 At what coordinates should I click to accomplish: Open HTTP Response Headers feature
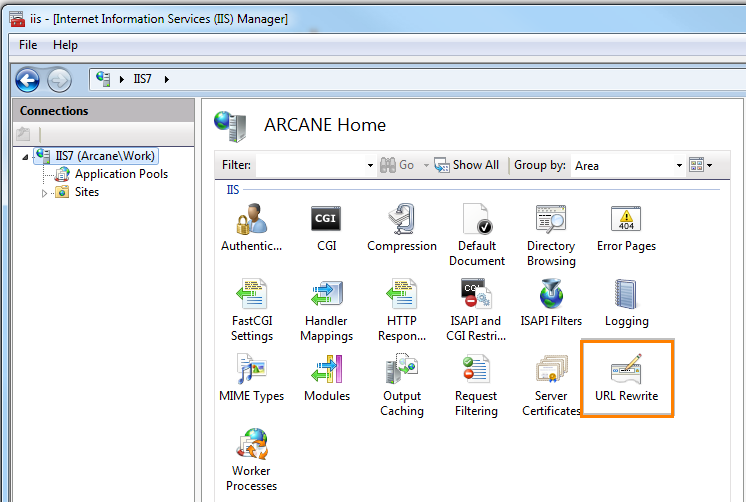click(x=402, y=310)
